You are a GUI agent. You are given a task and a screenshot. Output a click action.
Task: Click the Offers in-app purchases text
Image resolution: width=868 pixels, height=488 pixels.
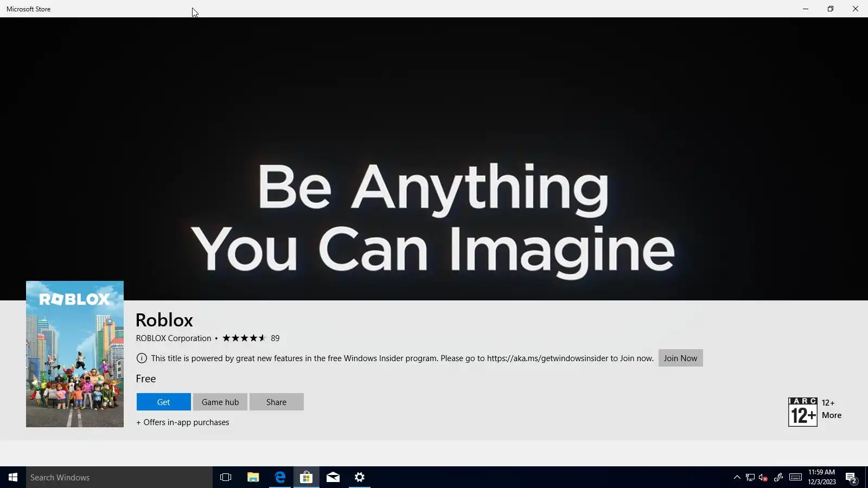[183, 422]
